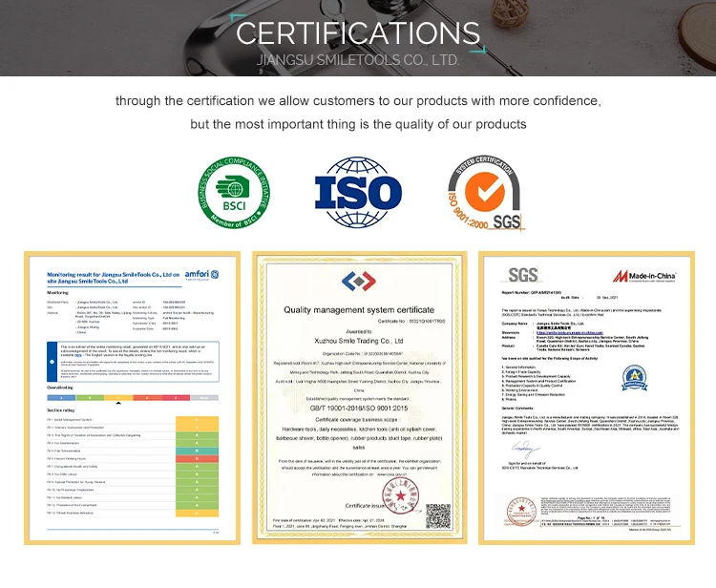The height and width of the screenshot is (588, 716).
Task: Click the blue showroom hyperlink in SGS report
Action: point(569,333)
